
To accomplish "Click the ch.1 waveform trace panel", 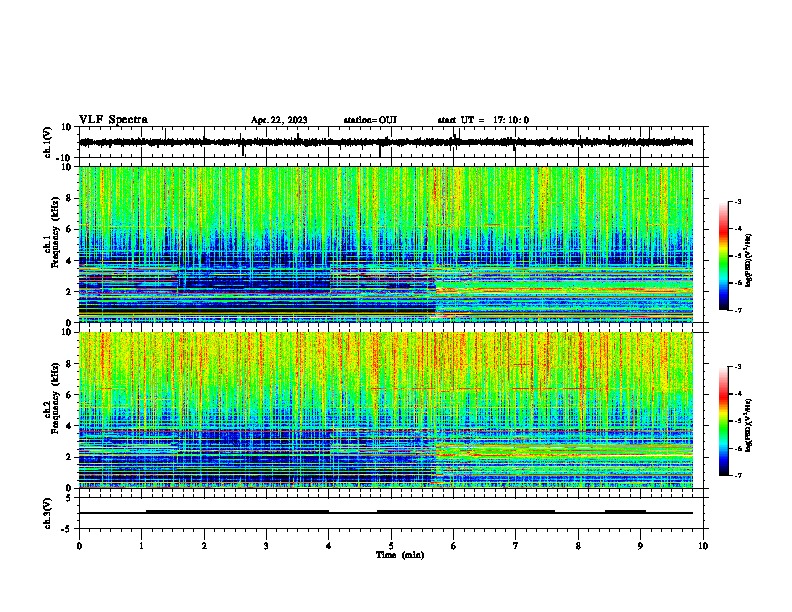I will pos(393,142).
